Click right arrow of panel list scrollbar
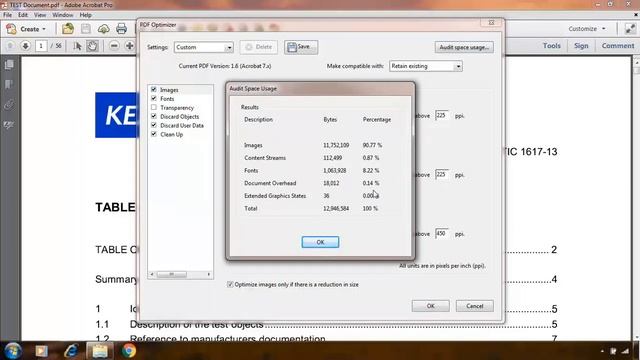Viewport: 640px width, 360px height. 209,274
